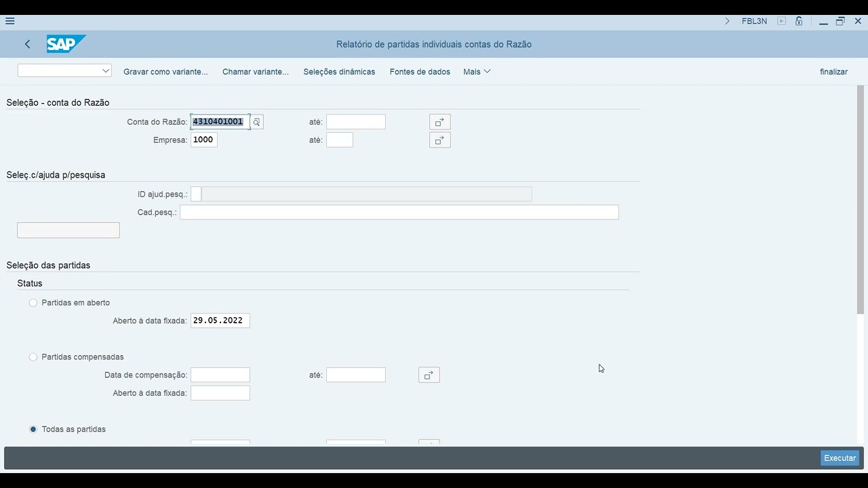Click empty Aberto à data fixada field
Viewport: 868px width, 488px height.
[x=220, y=393]
